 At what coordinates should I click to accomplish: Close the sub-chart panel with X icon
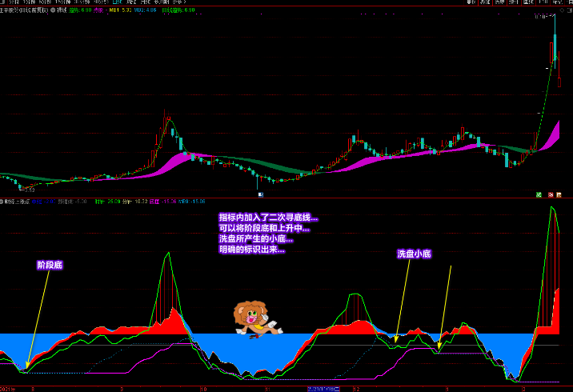click(x=560, y=194)
